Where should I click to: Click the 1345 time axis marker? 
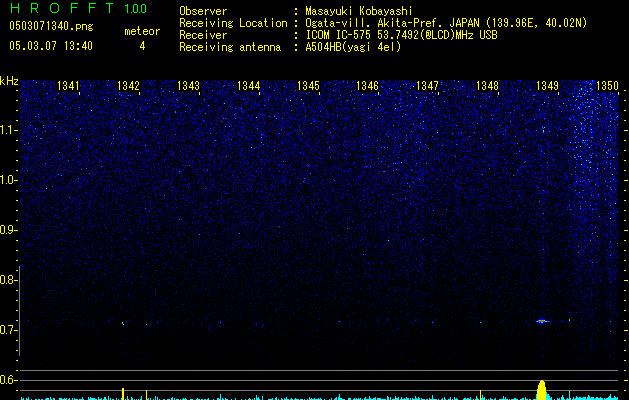[308, 85]
